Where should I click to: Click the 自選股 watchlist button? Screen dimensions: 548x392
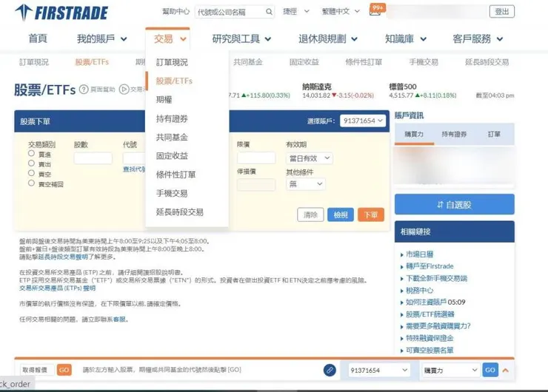455,204
